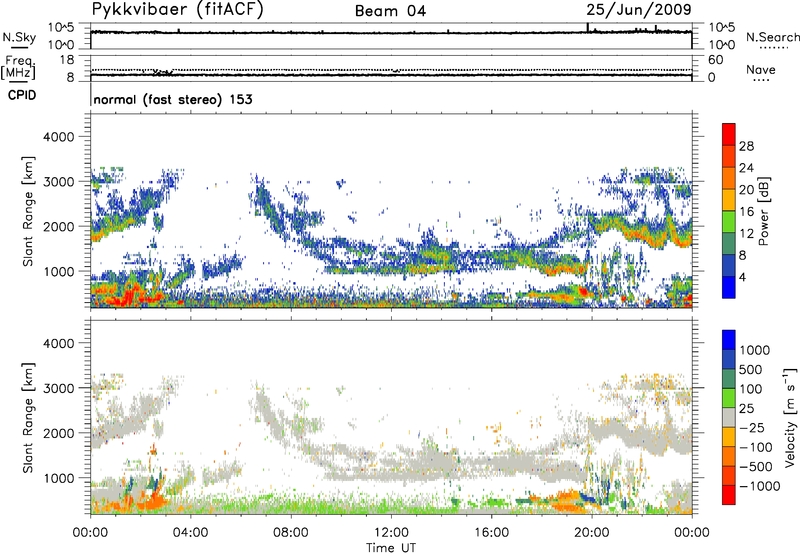Click the "25" label on the velocity colorbar
Image resolution: width=800 pixels, height=554 pixels.
pyautogui.click(x=746, y=409)
